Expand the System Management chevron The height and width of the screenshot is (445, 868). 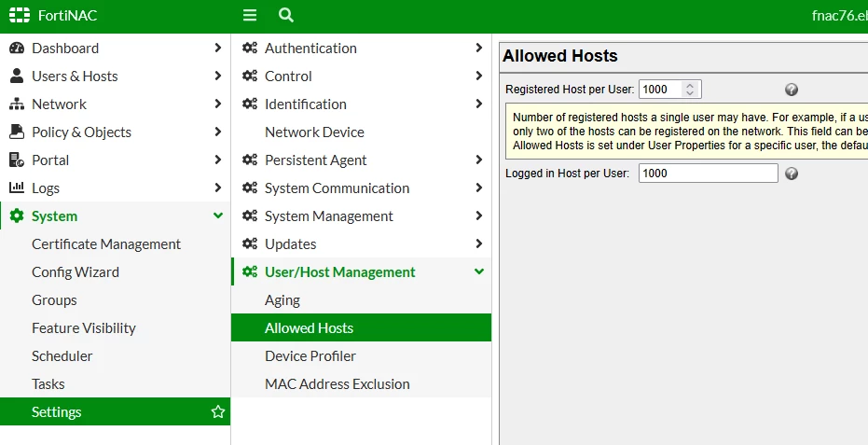coord(479,216)
